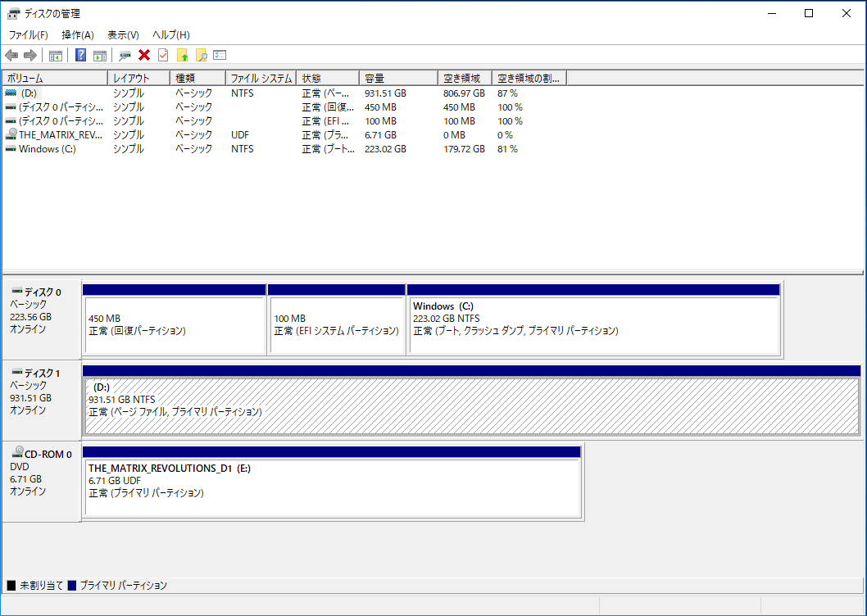This screenshot has height=616, width=867.
Task: Toggle the action pane toolbar icon
Action: [99, 56]
